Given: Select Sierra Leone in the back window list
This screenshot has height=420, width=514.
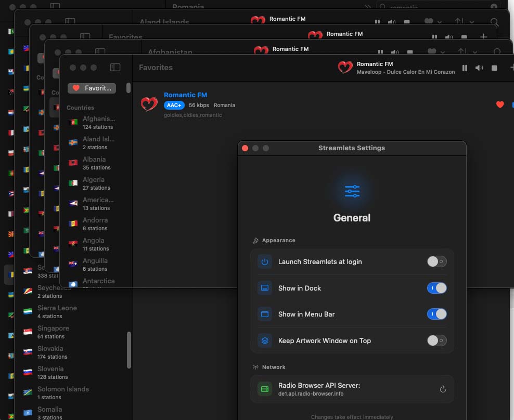Looking at the screenshot, I should 73,311.
